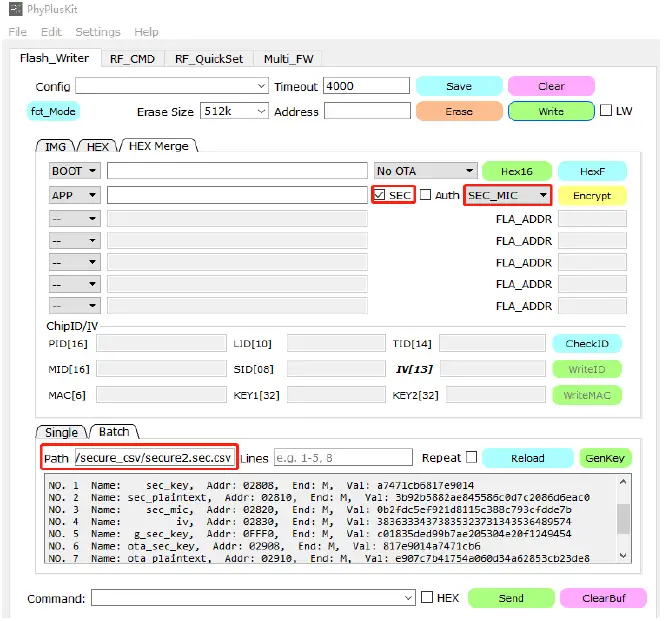Open the Edit menu
This screenshot has width=666, height=621.
pyautogui.click(x=51, y=32)
